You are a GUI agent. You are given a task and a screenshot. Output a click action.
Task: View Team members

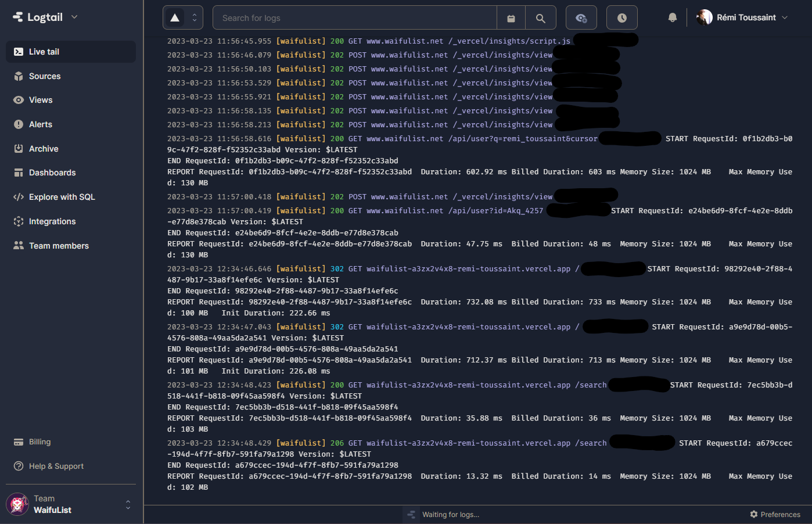(x=71, y=246)
